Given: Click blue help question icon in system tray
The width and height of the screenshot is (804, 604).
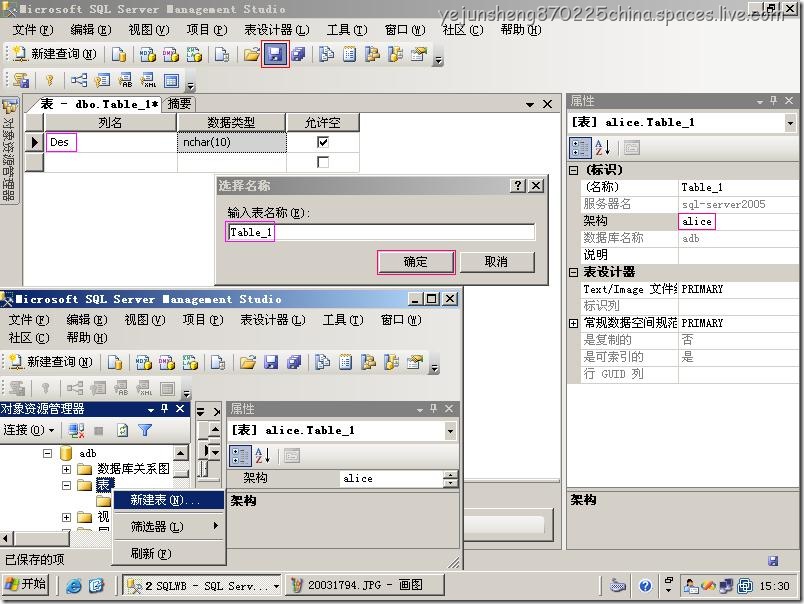Looking at the screenshot, I should pyautogui.click(x=646, y=586).
